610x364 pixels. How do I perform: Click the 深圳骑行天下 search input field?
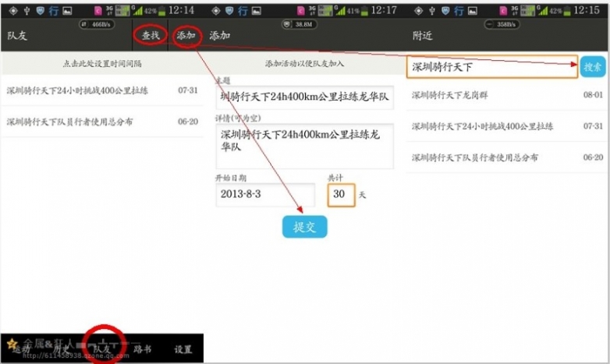point(492,67)
